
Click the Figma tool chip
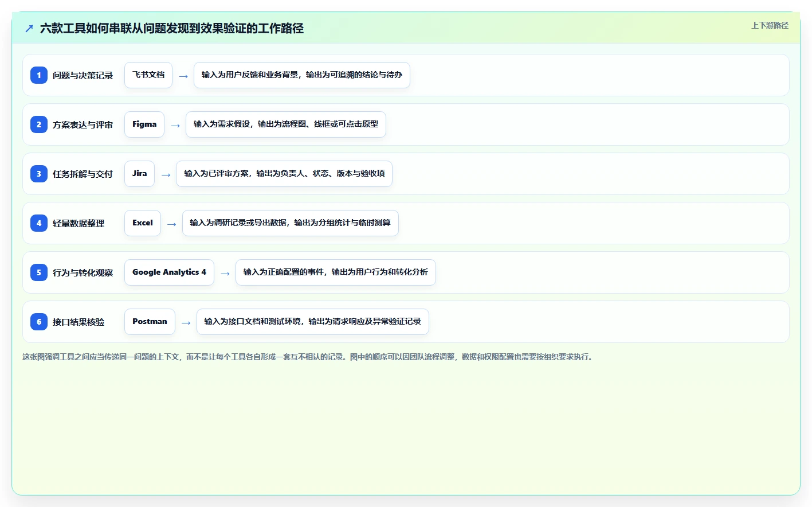(144, 124)
